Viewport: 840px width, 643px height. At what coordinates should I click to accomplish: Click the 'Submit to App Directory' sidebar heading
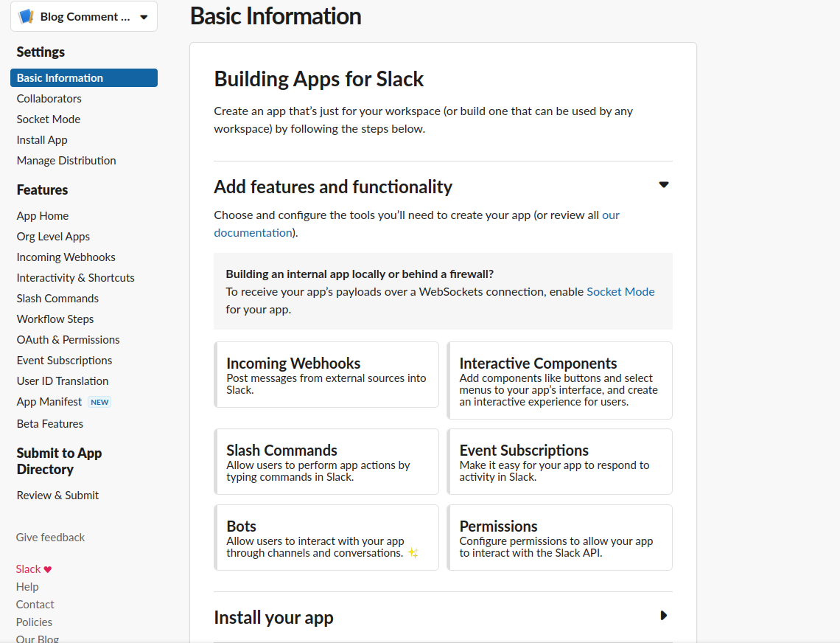coord(60,461)
